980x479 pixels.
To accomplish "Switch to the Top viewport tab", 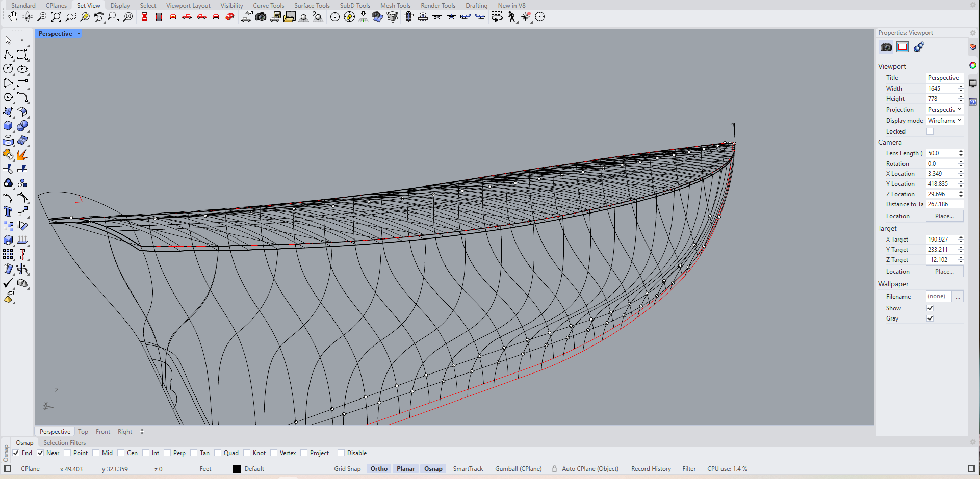I will click(83, 432).
